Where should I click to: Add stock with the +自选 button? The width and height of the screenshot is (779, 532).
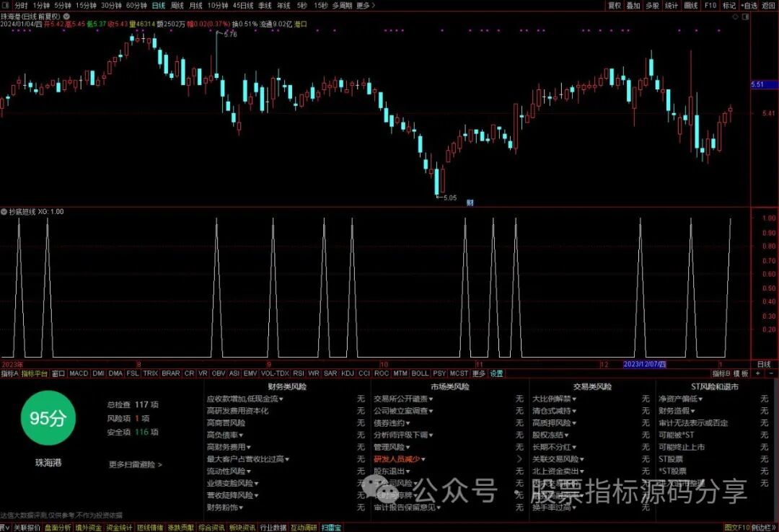pos(749,5)
